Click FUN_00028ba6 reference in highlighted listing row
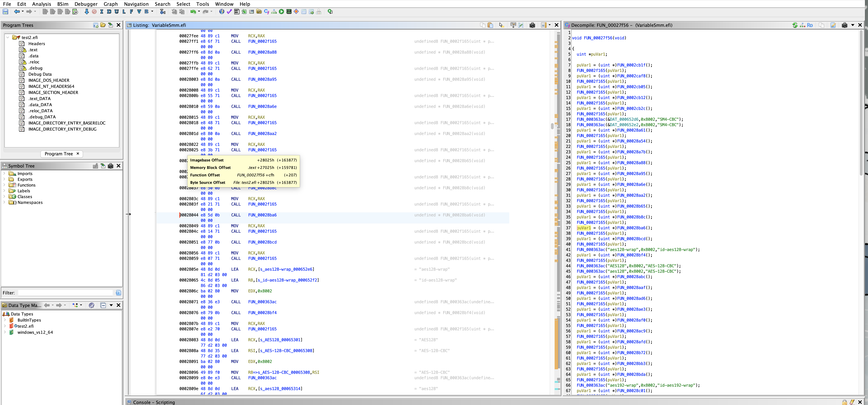Viewport: 868px width, 405px height. pos(262,215)
